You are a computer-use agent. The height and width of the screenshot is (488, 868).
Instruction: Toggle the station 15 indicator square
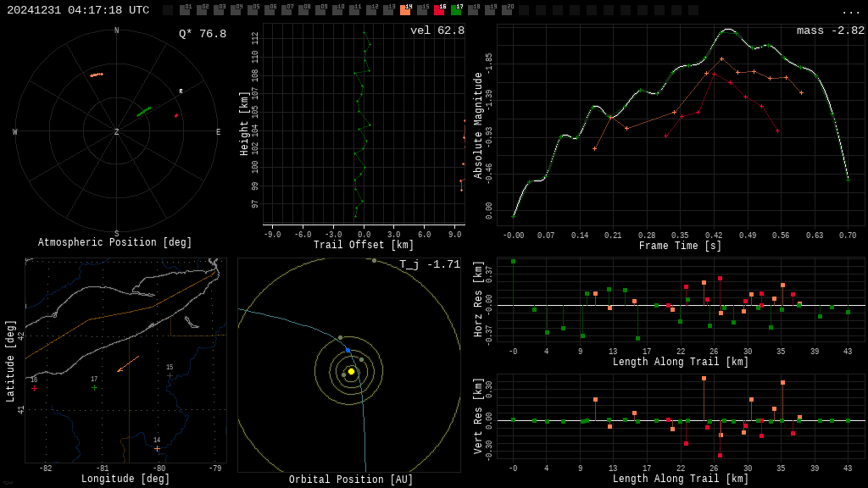(422, 10)
